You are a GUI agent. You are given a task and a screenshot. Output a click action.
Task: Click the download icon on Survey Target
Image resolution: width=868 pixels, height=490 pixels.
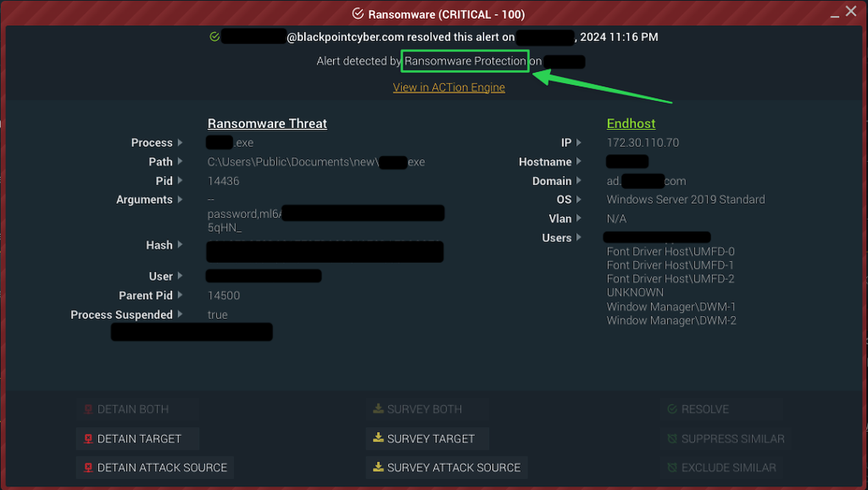point(378,437)
